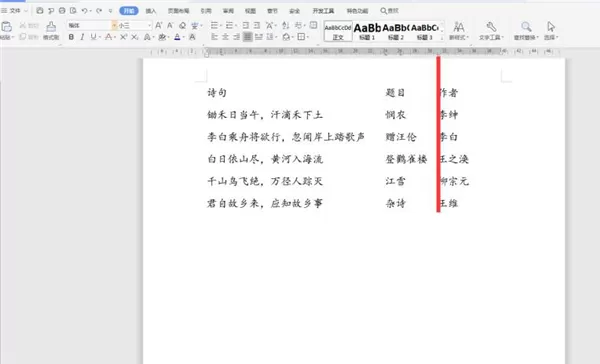600x364 pixels.
Task: Apply italic using the I icon
Action: pyautogui.click(x=82, y=37)
